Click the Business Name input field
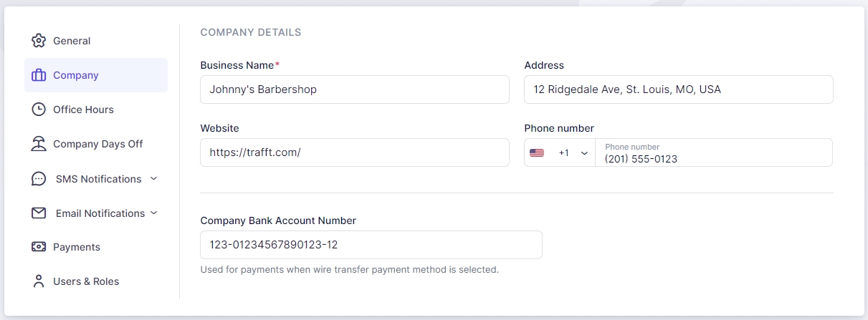 [x=354, y=89]
